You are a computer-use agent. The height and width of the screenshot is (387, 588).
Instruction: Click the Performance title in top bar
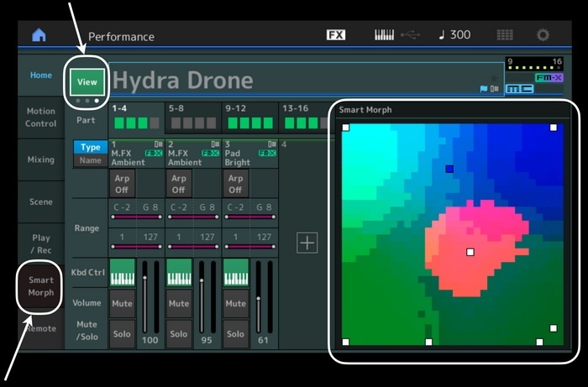[121, 36]
